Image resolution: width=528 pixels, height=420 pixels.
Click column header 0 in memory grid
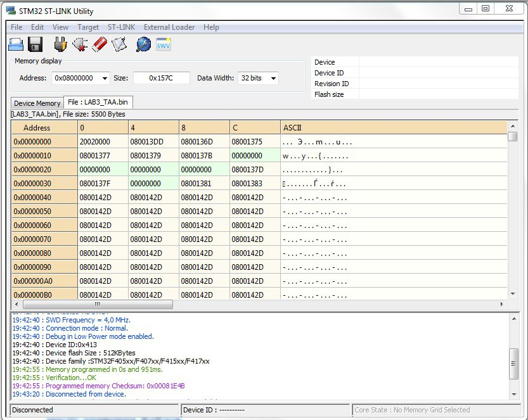coord(103,128)
